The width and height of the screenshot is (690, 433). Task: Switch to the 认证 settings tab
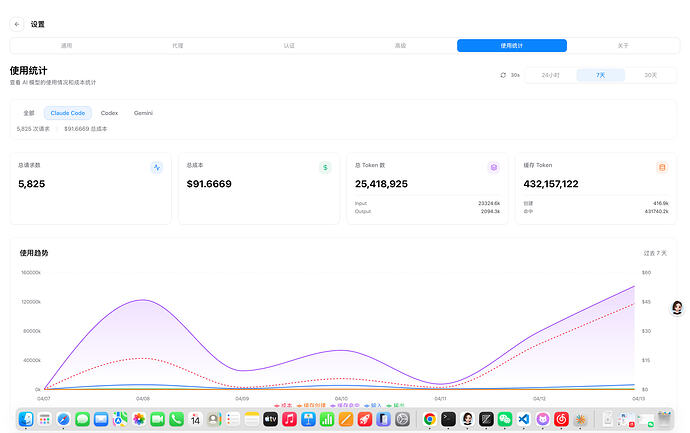tap(289, 46)
